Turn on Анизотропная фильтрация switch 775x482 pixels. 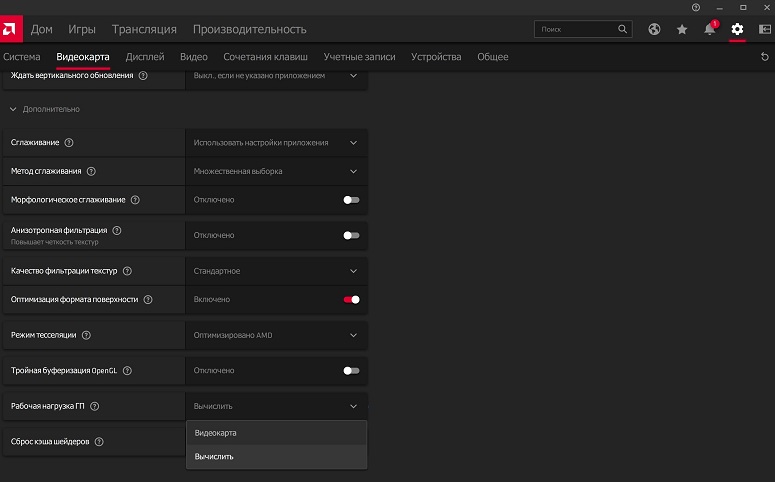(351, 235)
